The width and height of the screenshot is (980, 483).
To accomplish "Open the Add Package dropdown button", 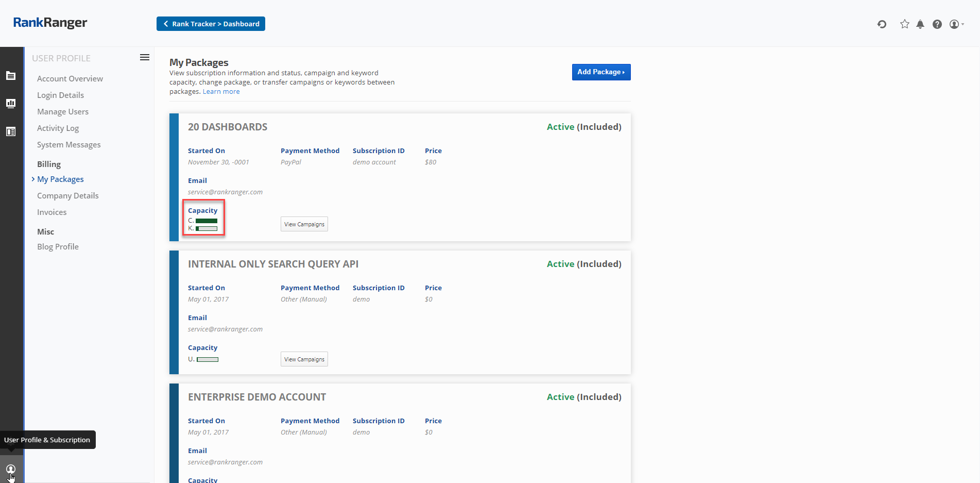I will (601, 72).
